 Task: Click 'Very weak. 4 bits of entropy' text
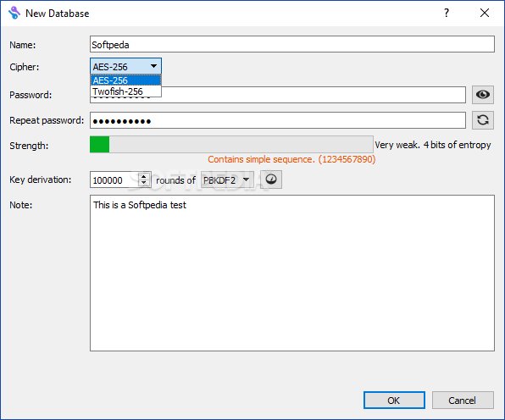click(433, 145)
